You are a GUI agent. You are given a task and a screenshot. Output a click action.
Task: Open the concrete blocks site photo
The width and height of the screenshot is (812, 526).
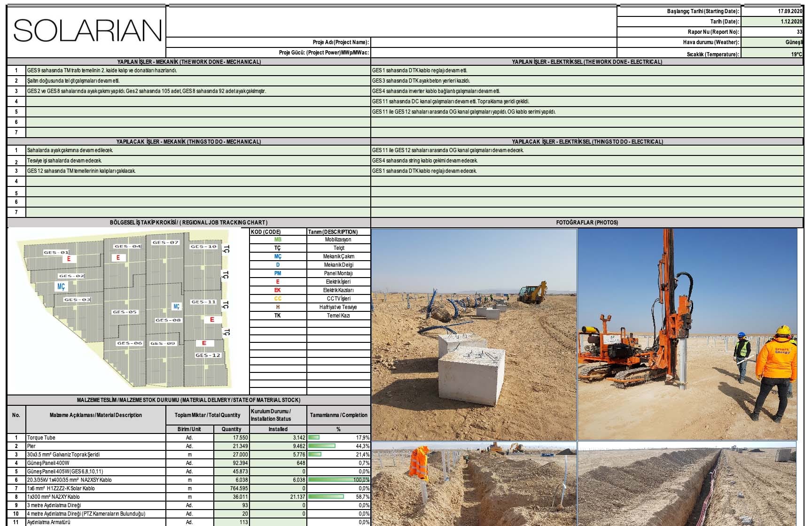tap(474, 334)
